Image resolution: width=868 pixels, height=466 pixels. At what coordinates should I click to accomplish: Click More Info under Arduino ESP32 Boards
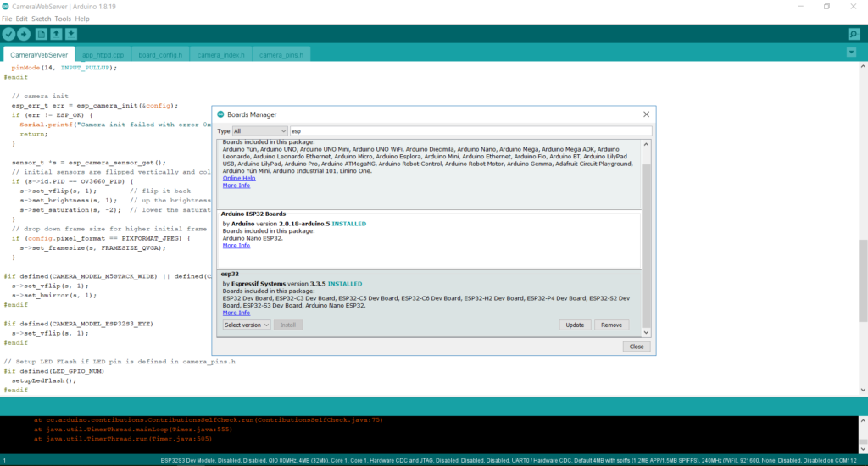tap(236, 246)
